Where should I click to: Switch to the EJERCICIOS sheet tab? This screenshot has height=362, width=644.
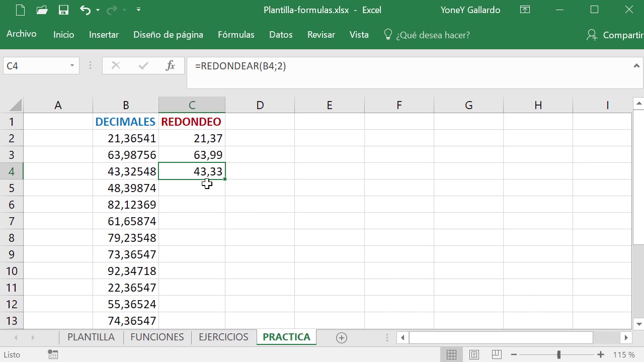(223, 337)
